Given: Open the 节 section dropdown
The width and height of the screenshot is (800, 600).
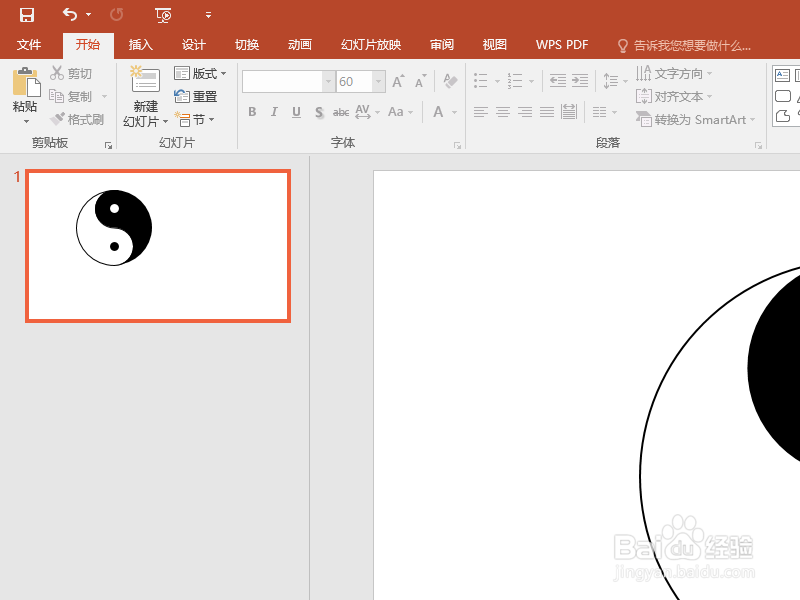Looking at the screenshot, I should (x=194, y=119).
